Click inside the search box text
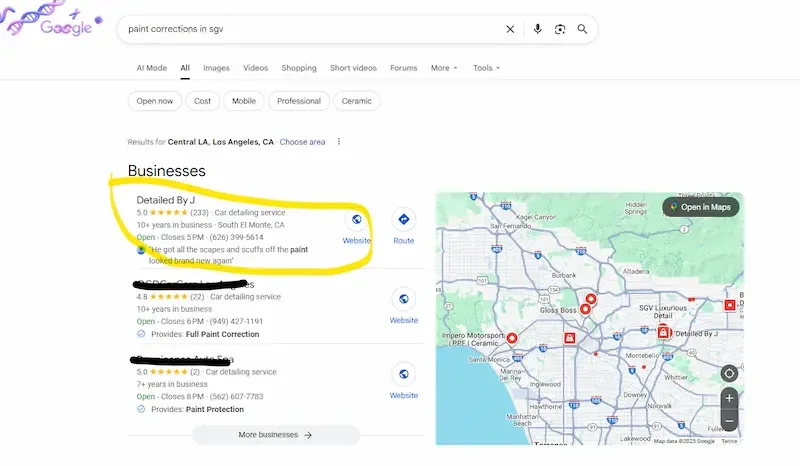The image size is (800, 466). coord(176,29)
